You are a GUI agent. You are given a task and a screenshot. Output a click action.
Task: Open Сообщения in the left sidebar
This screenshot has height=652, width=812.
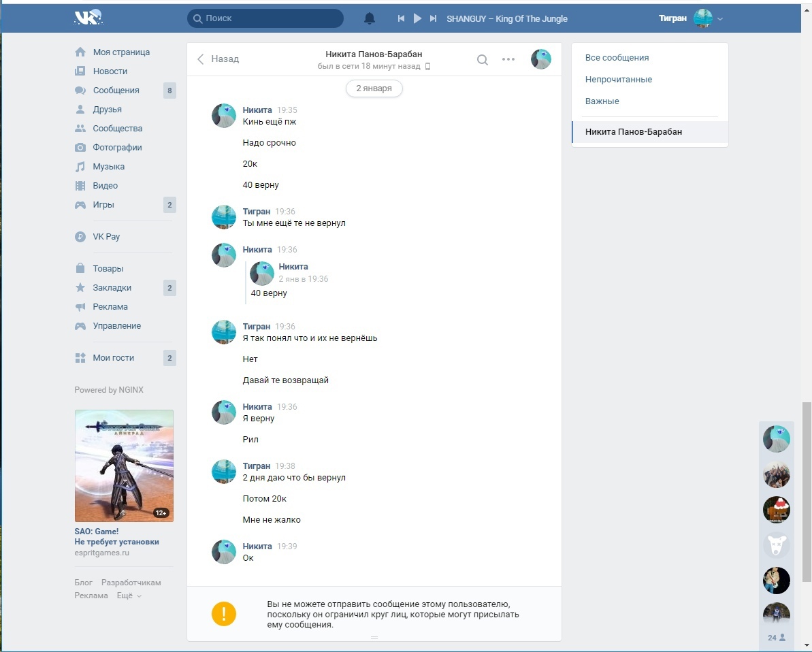tap(116, 91)
